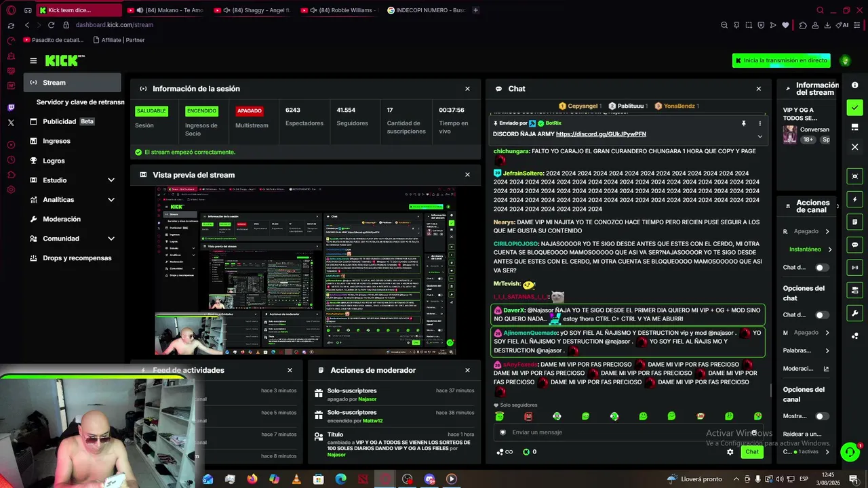Expand the Analíticas menu section
This screenshot has height=488, width=868.
(111, 200)
